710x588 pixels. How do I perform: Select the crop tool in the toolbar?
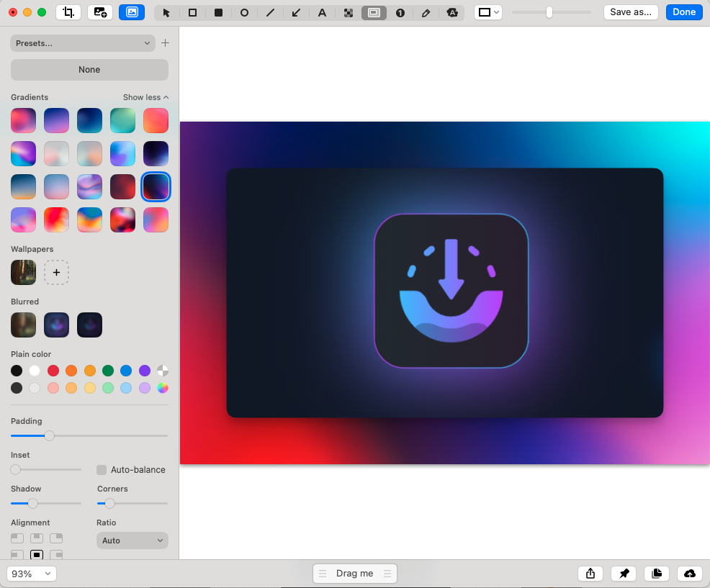pos(68,12)
